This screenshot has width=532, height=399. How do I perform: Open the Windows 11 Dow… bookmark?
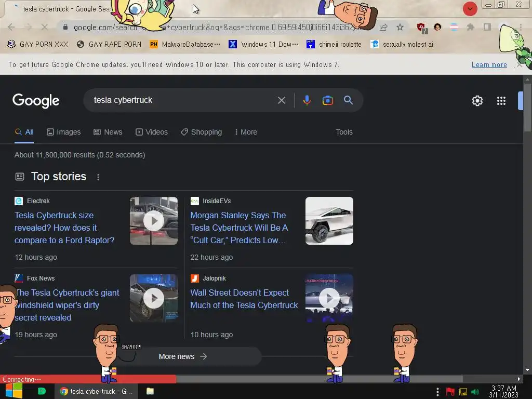(263, 45)
